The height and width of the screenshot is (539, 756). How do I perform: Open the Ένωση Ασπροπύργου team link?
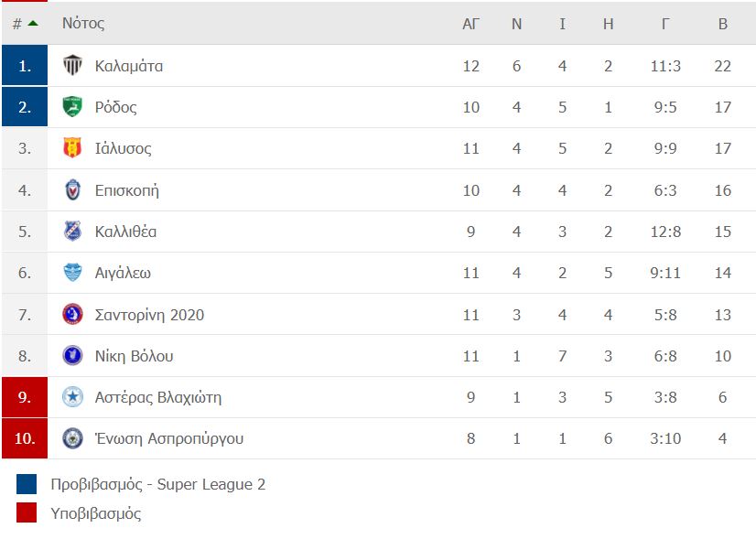coord(168,438)
